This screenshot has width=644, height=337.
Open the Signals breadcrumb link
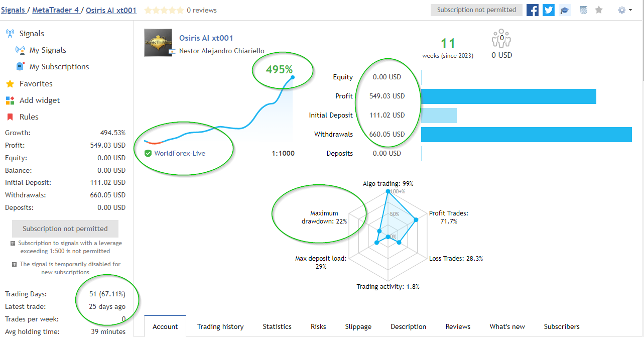[13, 10]
